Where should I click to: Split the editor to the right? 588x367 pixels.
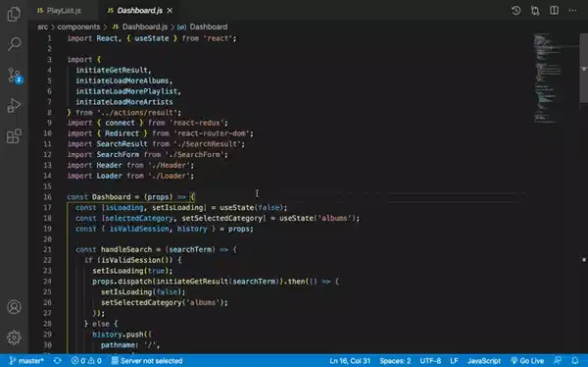tap(554, 11)
